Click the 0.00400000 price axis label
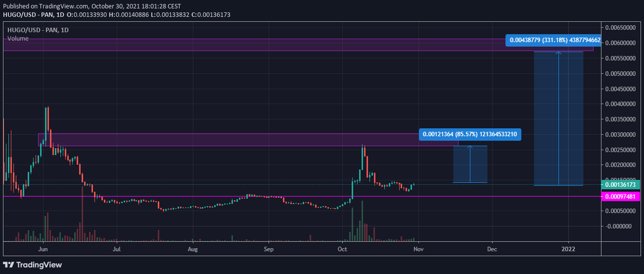 point(621,104)
